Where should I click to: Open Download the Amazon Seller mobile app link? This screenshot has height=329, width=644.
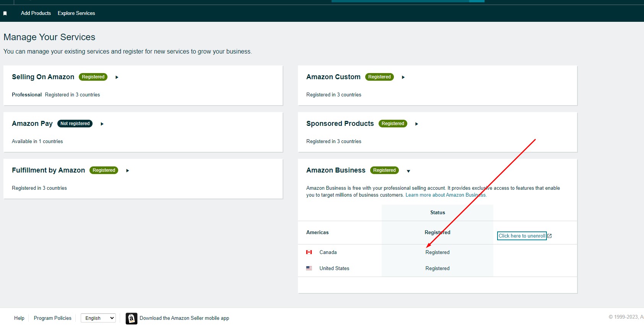click(184, 318)
